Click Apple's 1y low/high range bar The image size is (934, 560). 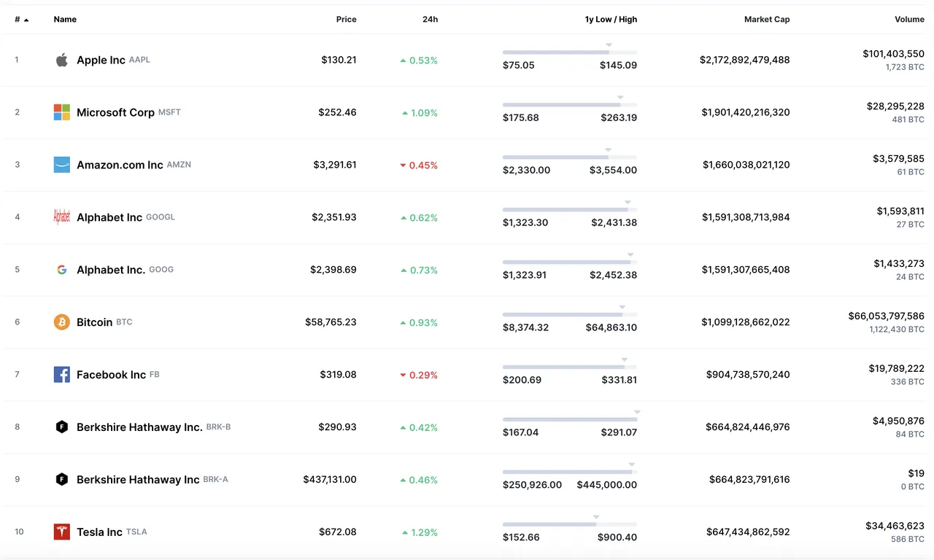570,52
